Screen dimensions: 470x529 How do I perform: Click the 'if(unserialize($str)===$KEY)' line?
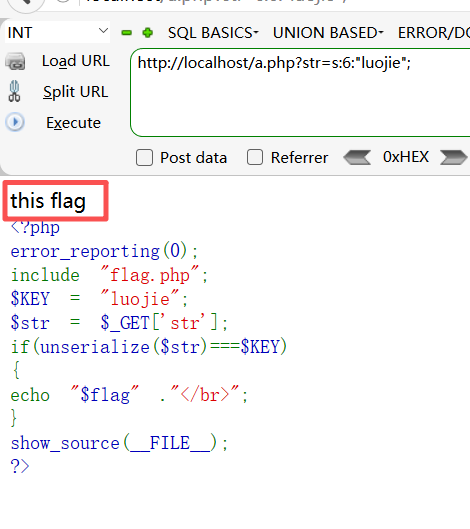(x=149, y=347)
